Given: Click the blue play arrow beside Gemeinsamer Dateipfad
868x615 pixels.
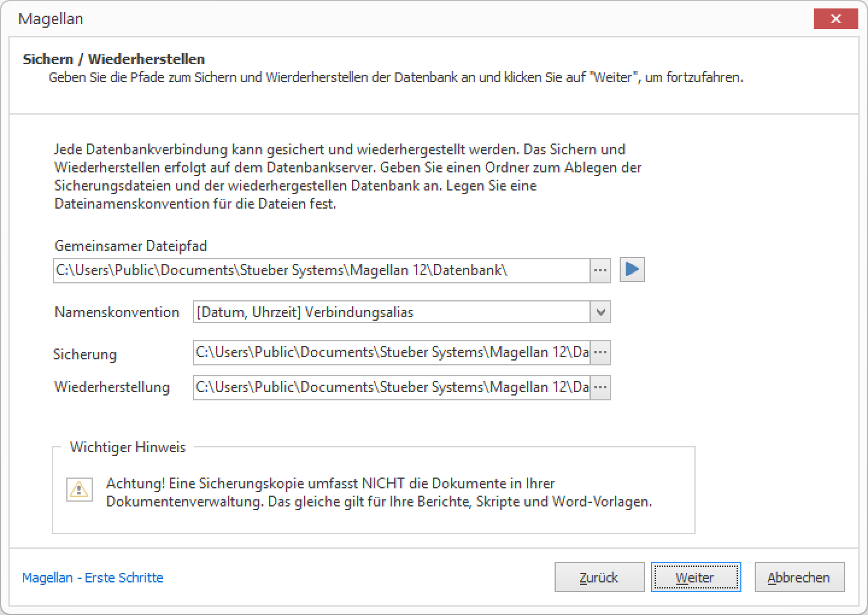Looking at the screenshot, I should 632,270.
